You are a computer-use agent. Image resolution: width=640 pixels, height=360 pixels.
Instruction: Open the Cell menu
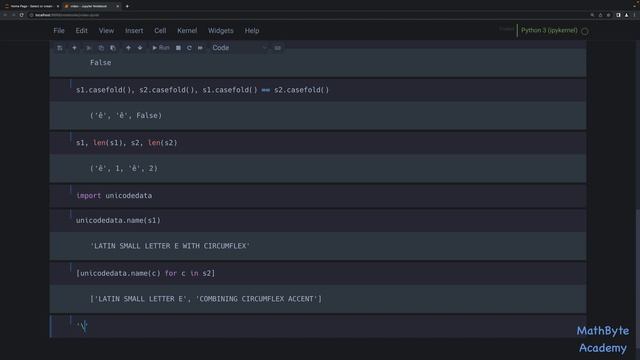point(160,31)
